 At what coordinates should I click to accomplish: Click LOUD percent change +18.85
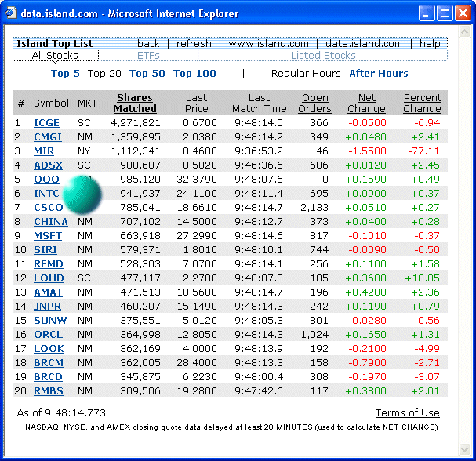(x=422, y=278)
